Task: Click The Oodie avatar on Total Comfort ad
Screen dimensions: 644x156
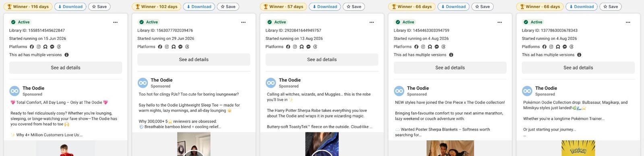Action: (x=14, y=91)
